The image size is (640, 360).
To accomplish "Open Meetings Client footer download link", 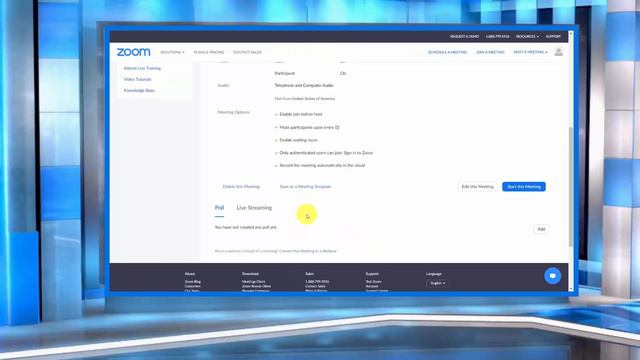I will pos(253,282).
